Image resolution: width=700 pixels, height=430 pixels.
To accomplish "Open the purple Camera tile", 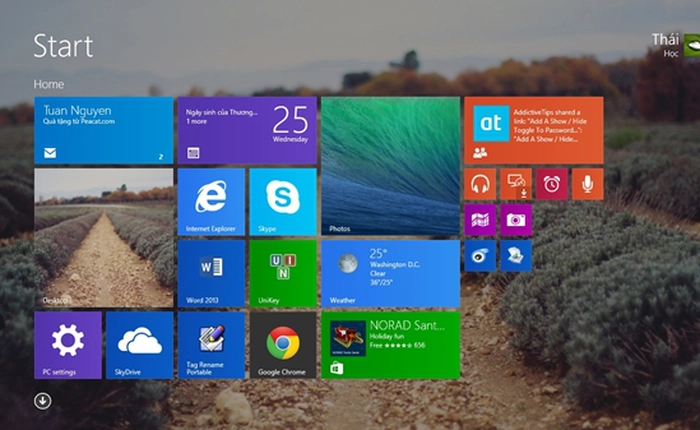I will tap(516, 220).
